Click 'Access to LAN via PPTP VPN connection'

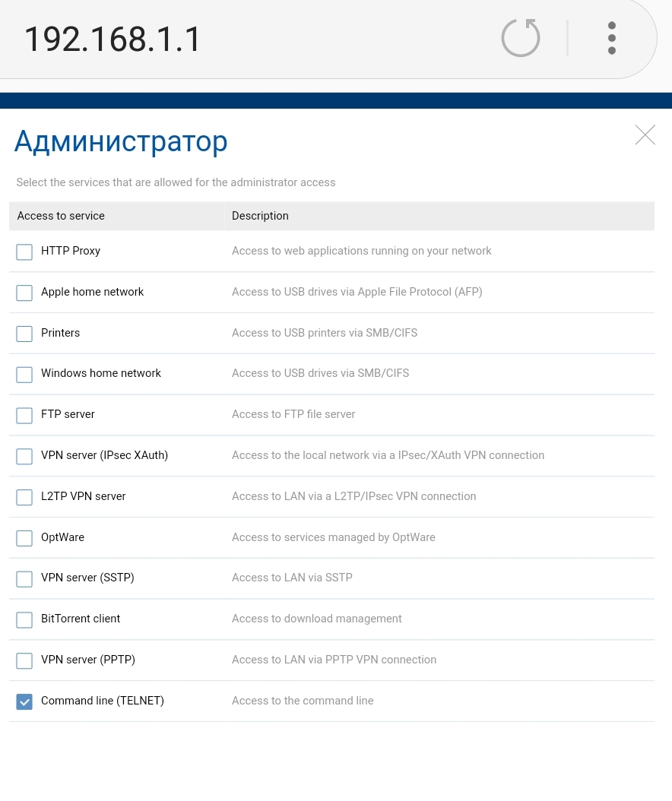point(334,660)
